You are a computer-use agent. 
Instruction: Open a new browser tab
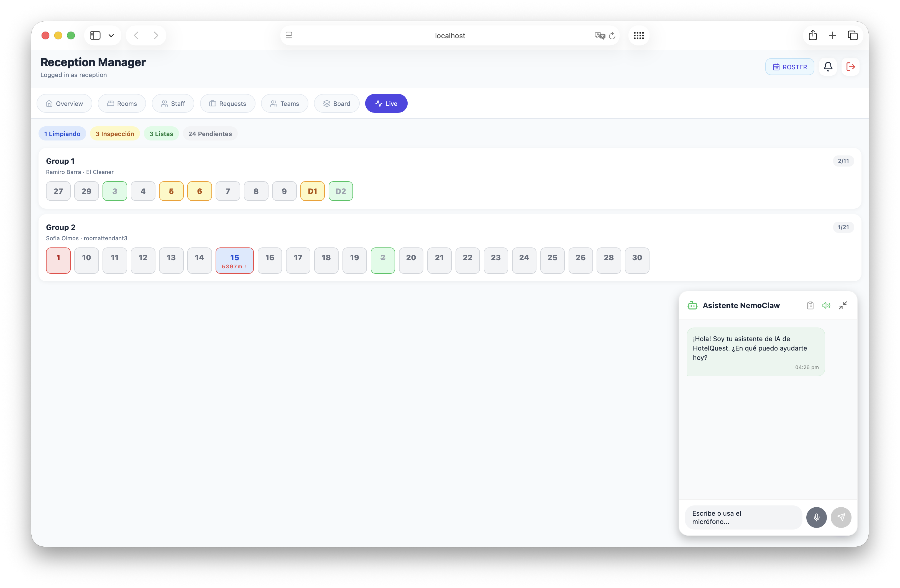tap(832, 35)
